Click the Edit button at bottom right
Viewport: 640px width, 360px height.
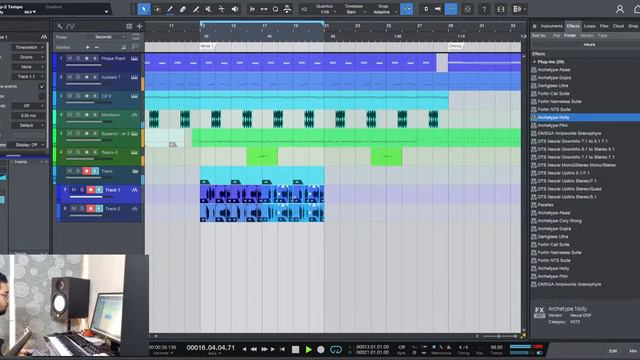(x=613, y=351)
